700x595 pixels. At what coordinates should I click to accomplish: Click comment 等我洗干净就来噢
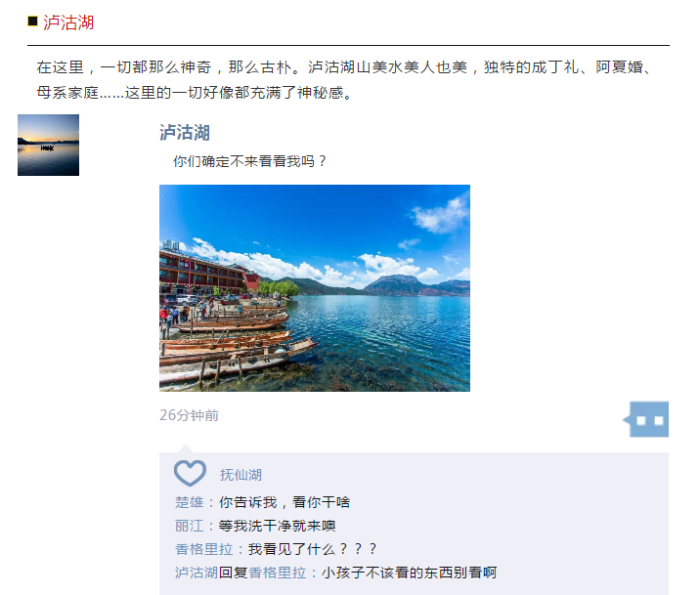[x=278, y=526]
